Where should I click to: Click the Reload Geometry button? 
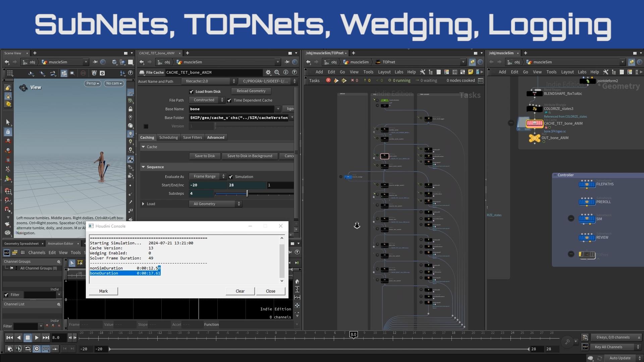[x=251, y=91]
